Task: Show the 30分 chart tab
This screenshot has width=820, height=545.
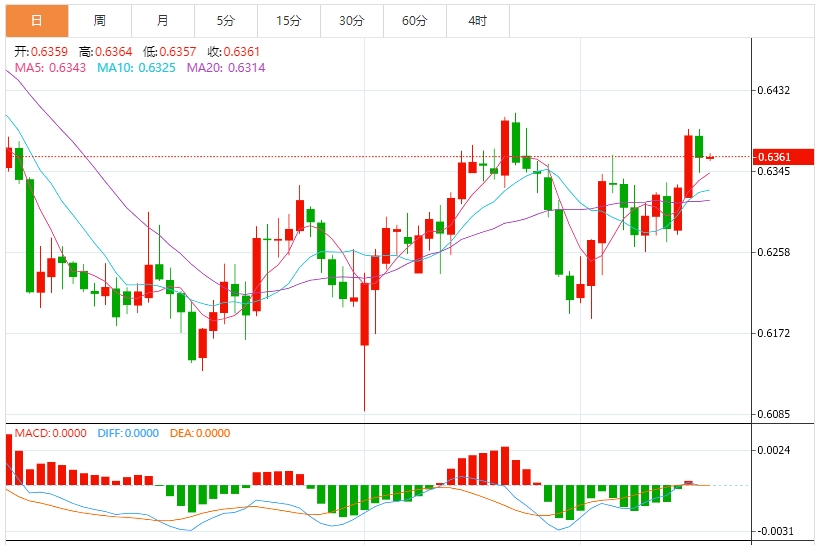Action: click(x=351, y=20)
